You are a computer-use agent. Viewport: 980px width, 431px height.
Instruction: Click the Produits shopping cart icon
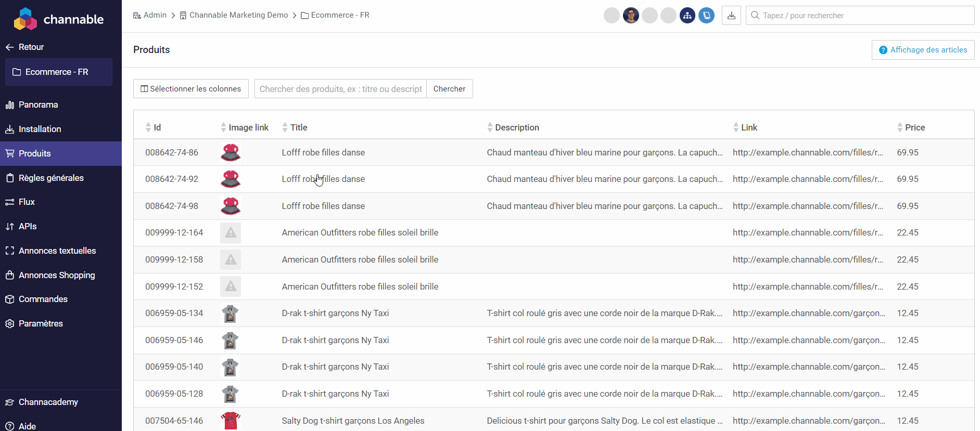pos(9,153)
